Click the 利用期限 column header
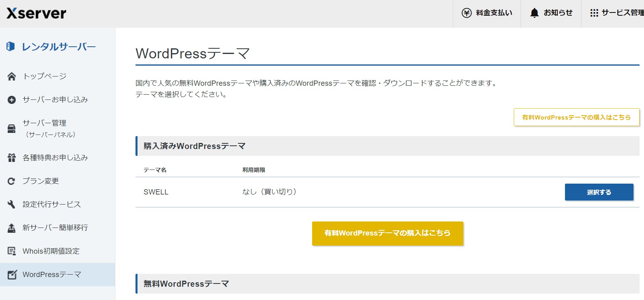 pyautogui.click(x=254, y=170)
